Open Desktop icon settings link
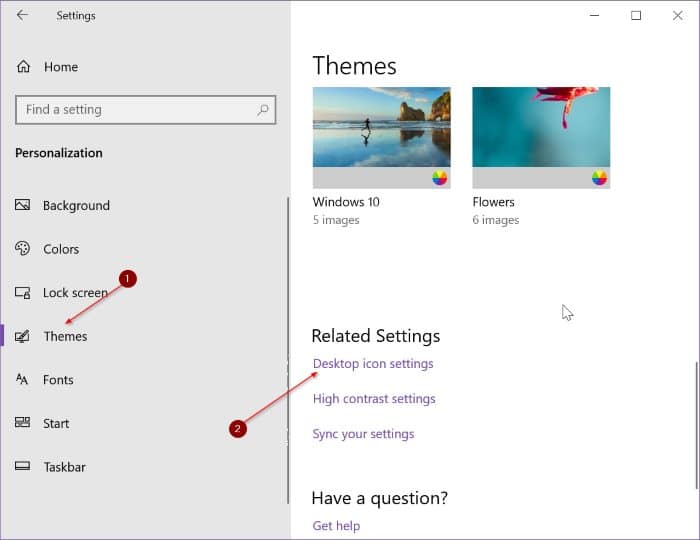 [x=373, y=364]
